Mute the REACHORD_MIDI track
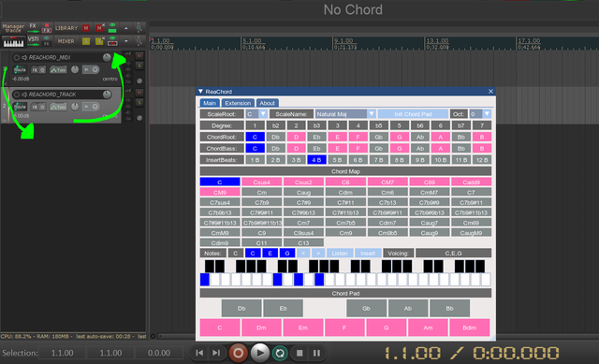The image size is (599, 364). (x=139, y=55)
